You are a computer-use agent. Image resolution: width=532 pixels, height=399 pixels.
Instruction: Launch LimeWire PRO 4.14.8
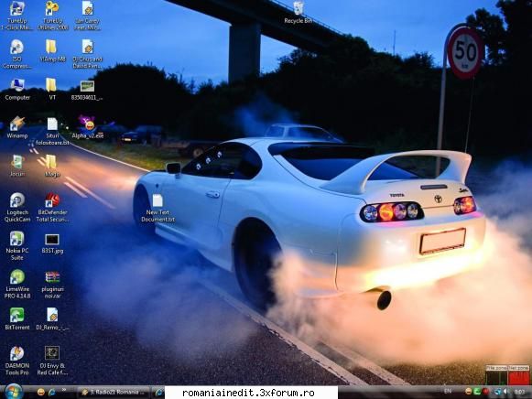(17, 284)
